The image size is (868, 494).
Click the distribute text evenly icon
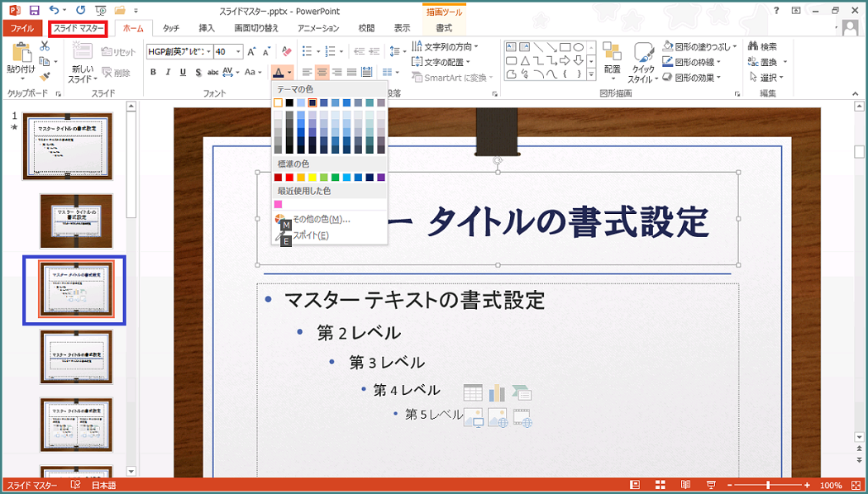coord(366,72)
